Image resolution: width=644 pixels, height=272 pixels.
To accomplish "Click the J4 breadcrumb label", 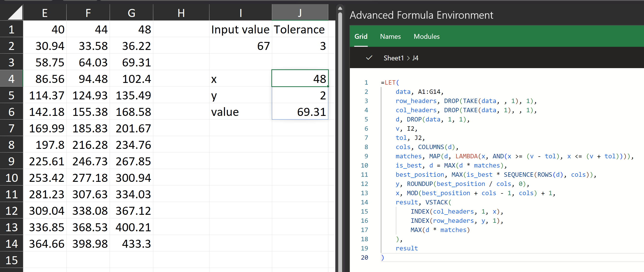I will pos(415,58).
